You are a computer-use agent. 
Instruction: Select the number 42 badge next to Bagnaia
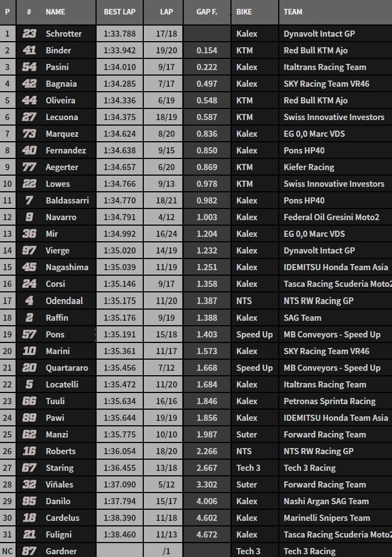click(29, 83)
